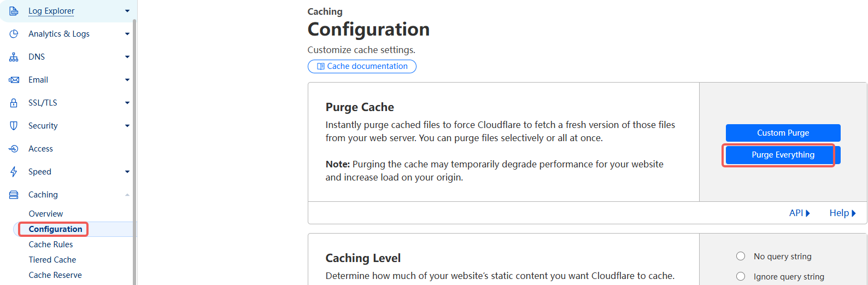Click the Security shield icon
Screen dimensions: 868x285
[x=14, y=126]
